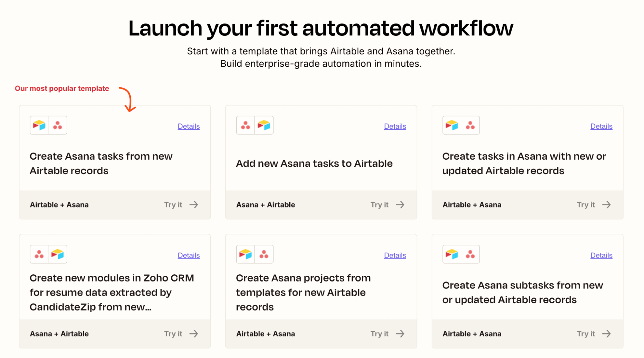Click Airtable icon on 'Create Asana projects from templates' card
The height and width of the screenshot is (358, 644).
(245, 254)
